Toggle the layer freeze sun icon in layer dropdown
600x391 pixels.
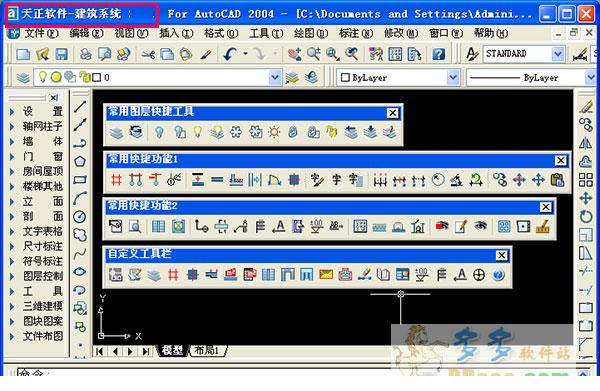(x=56, y=78)
